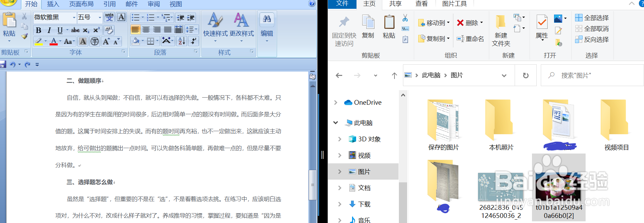Set paragraph to align right
Screen dimensions: 644x223
coord(157,30)
